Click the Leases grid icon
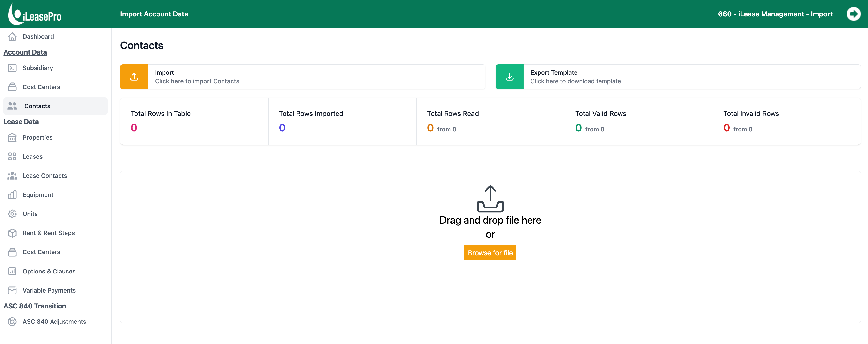 pos(12,157)
